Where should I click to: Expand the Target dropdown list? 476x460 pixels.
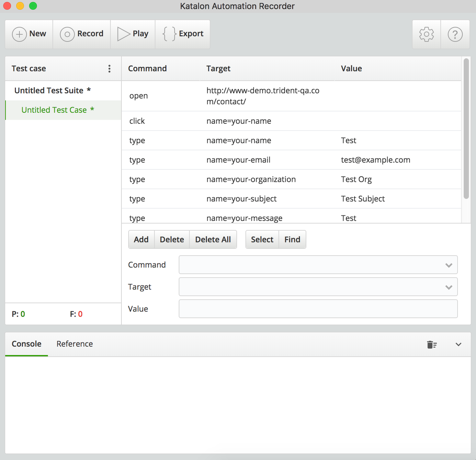pos(448,287)
